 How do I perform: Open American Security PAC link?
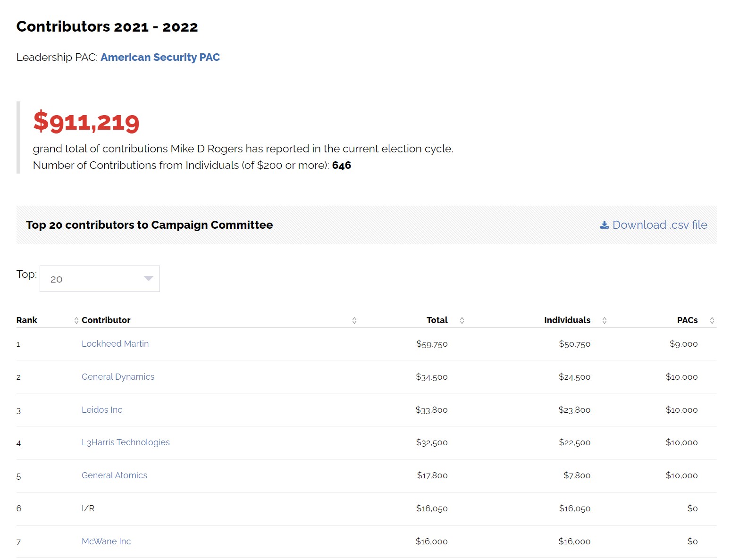(x=160, y=57)
